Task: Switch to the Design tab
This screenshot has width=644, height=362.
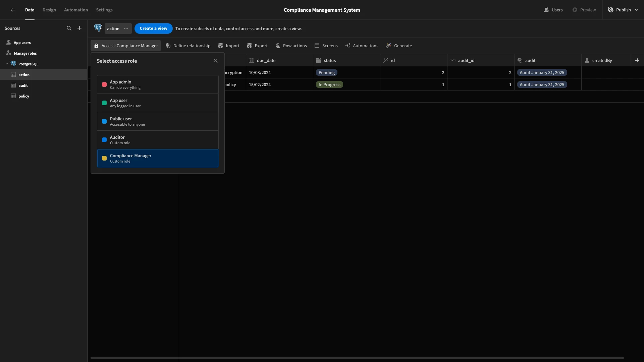Action: point(49,10)
